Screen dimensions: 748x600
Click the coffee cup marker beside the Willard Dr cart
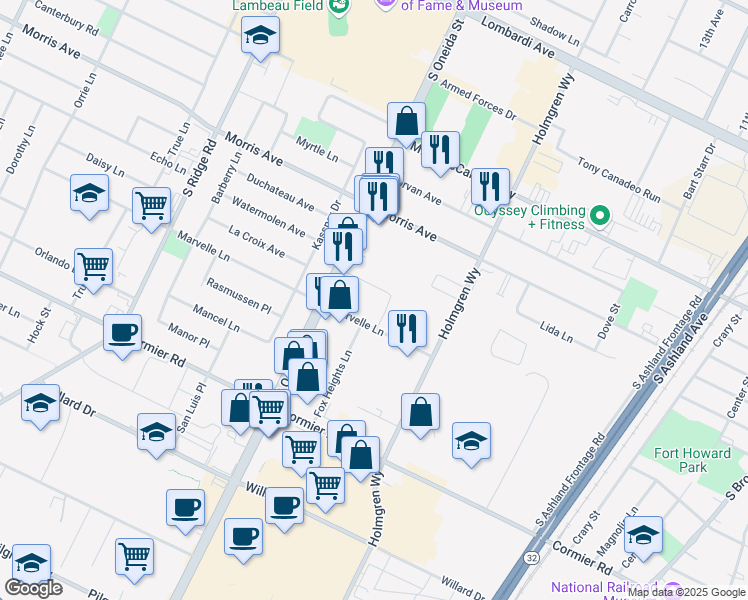click(x=284, y=509)
